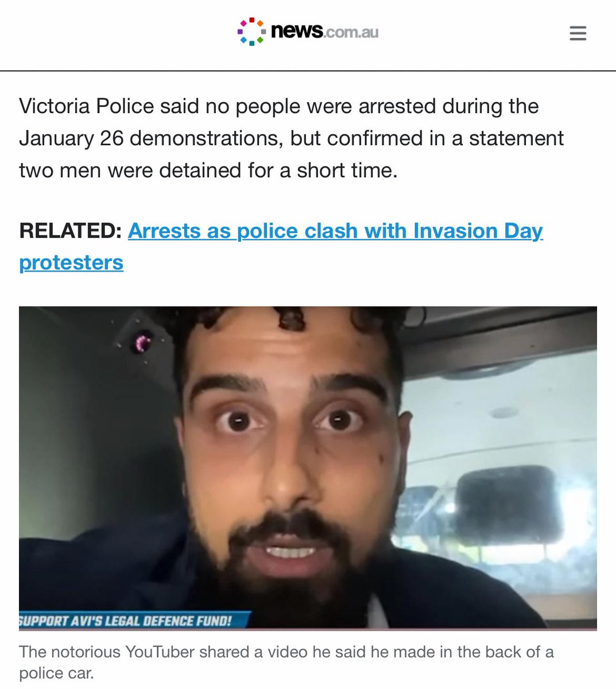The width and height of the screenshot is (616, 689).
Task: Click the 'Support Avi's Legal Defence Fund' banner
Action: coord(134,621)
